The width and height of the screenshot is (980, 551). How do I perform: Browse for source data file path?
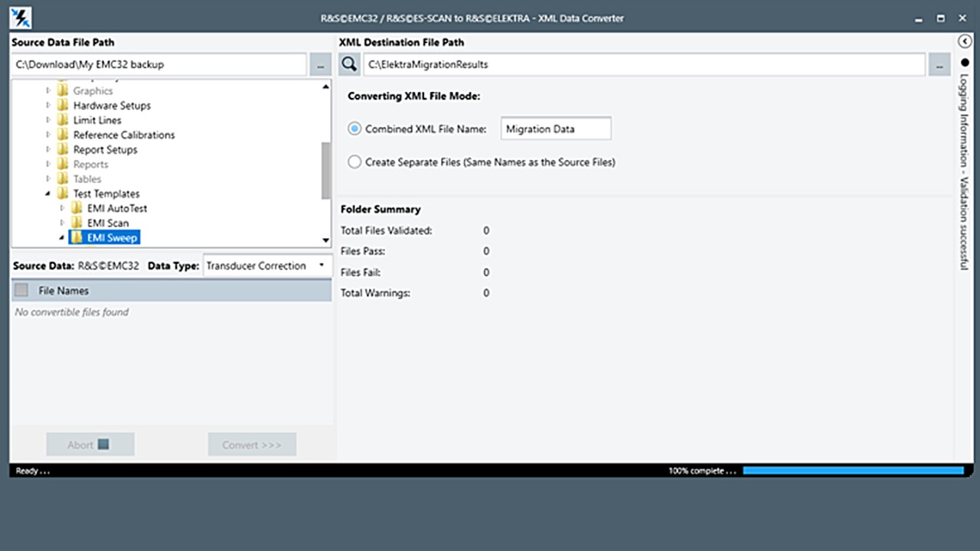320,65
